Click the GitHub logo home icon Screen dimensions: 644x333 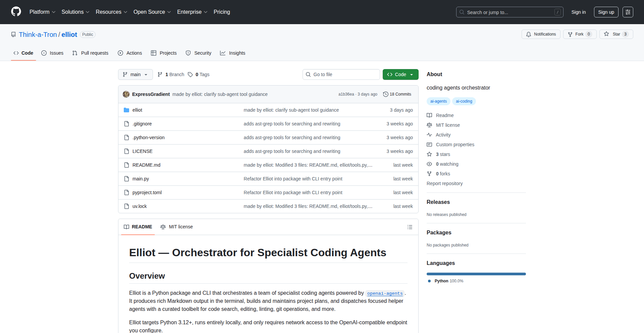(16, 12)
